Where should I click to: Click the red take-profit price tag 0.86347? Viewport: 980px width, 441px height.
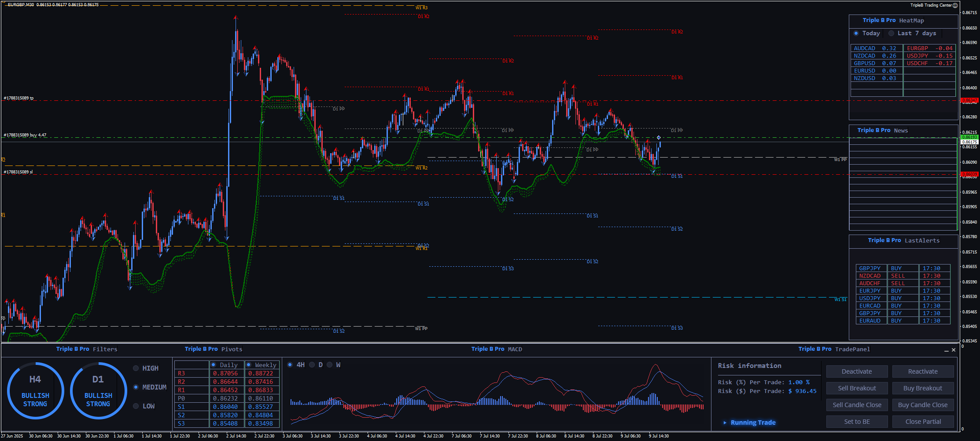click(x=969, y=101)
